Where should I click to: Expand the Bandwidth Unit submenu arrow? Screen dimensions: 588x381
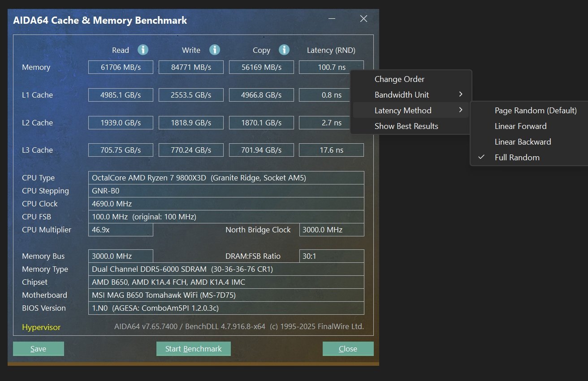point(461,95)
